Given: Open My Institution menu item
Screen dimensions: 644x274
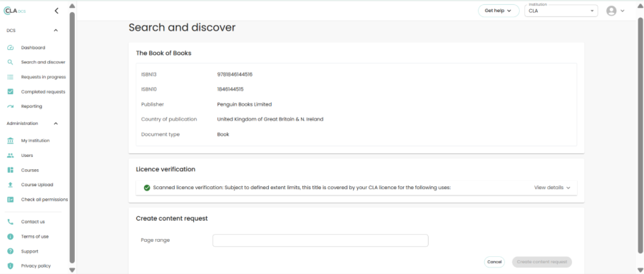Looking at the screenshot, I should [x=36, y=141].
